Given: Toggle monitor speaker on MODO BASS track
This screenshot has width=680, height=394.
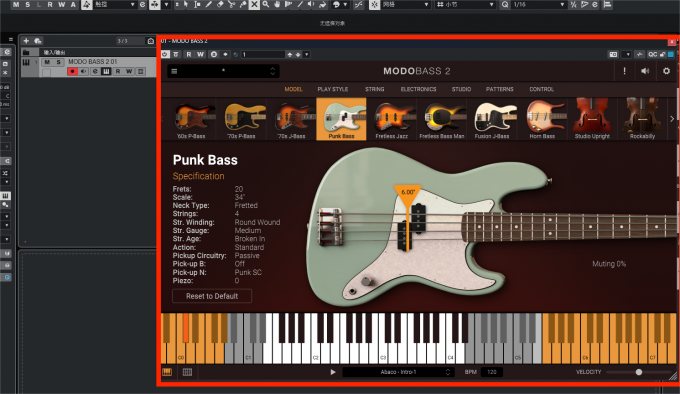Looking at the screenshot, I should pos(84,72).
